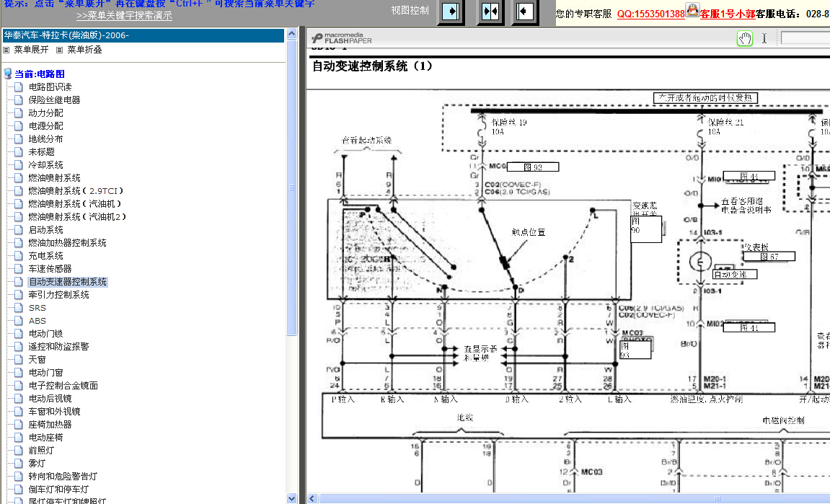Open 燃油喷射系统 without engine suffix
This screenshot has height=504, width=830.
click(55, 178)
